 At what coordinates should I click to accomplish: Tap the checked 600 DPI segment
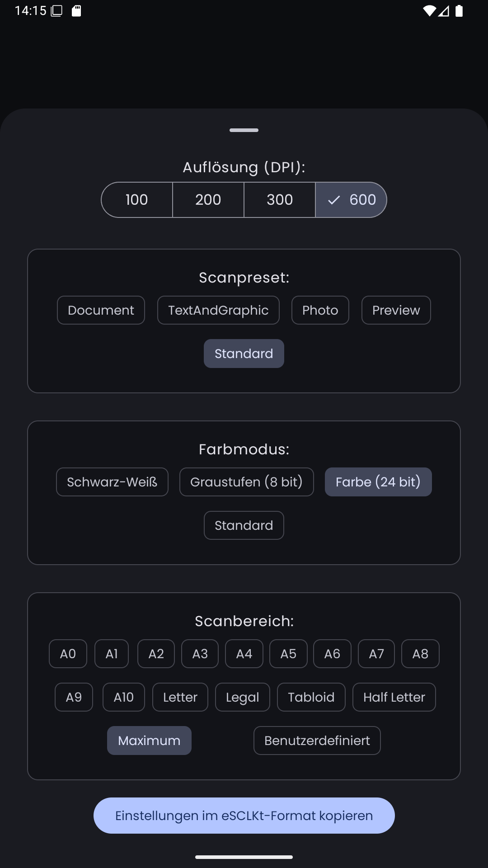click(352, 200)
